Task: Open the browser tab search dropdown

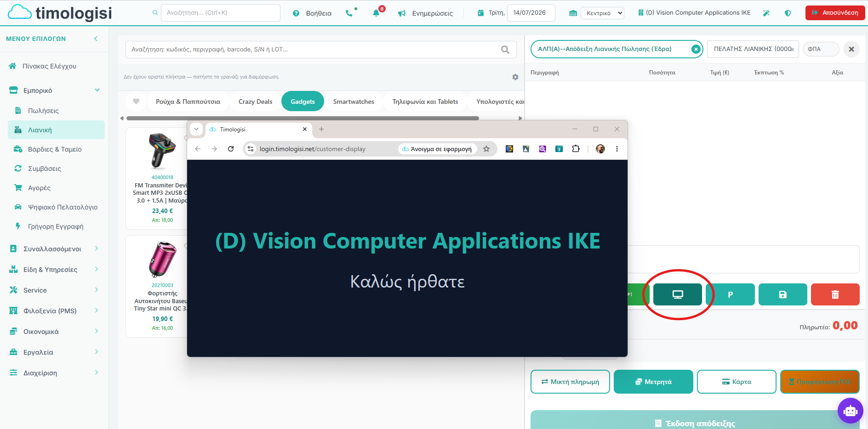Action: (196, 130)
